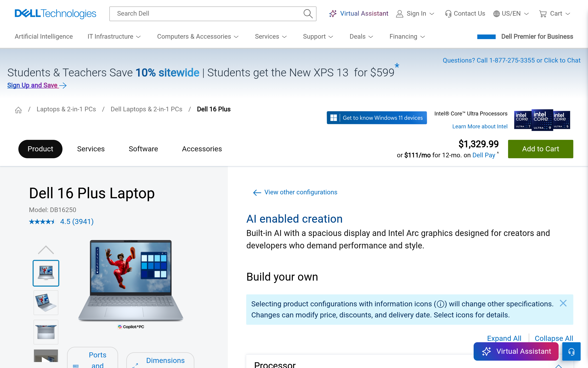Click Expand All
Screen dimensions: 588x368
504,338
